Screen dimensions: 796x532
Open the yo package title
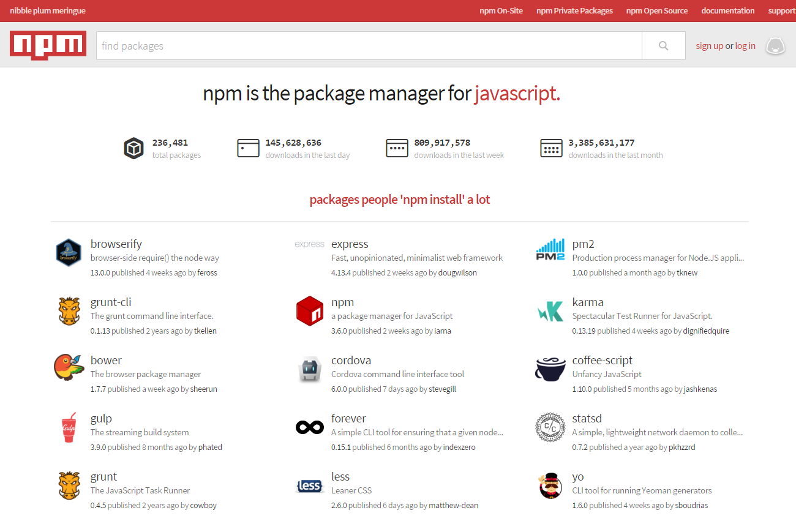click(x=578, y=477)
